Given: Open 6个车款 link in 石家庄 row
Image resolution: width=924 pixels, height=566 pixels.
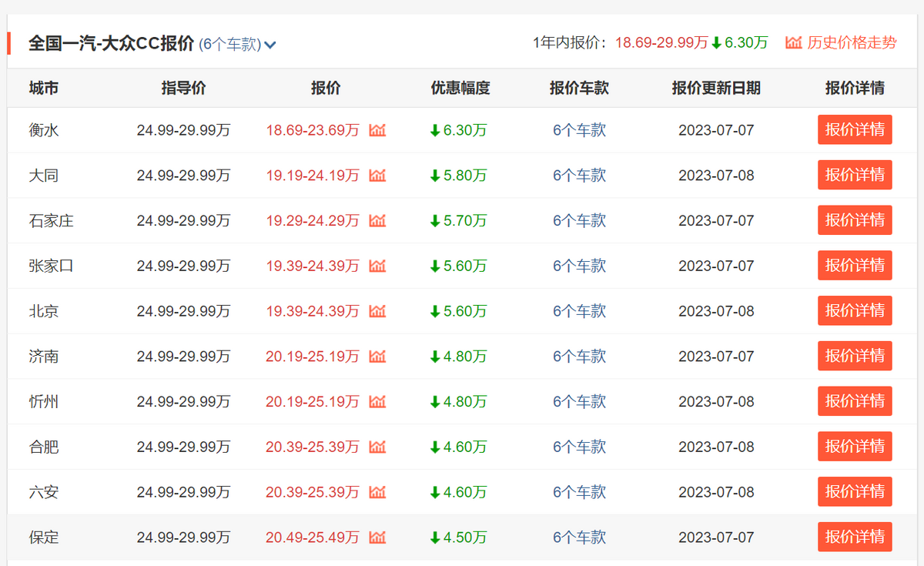Looking at the screenshot, I should click(x=579, y=221).
